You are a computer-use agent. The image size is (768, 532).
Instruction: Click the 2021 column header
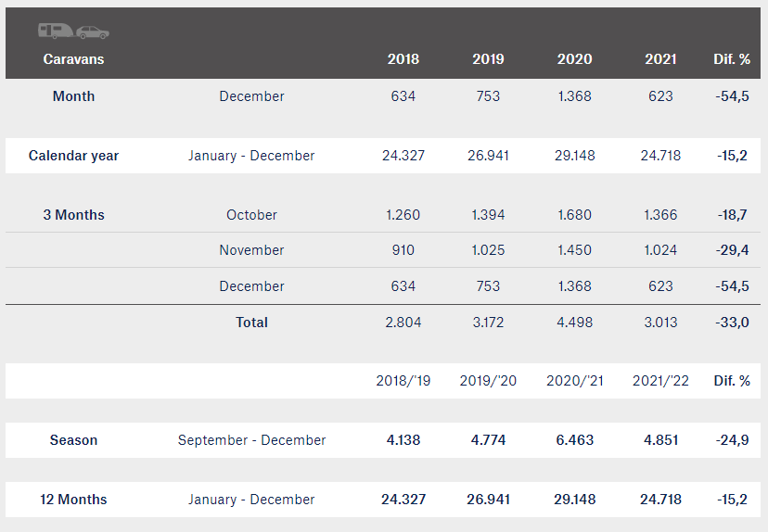[660, 59]
